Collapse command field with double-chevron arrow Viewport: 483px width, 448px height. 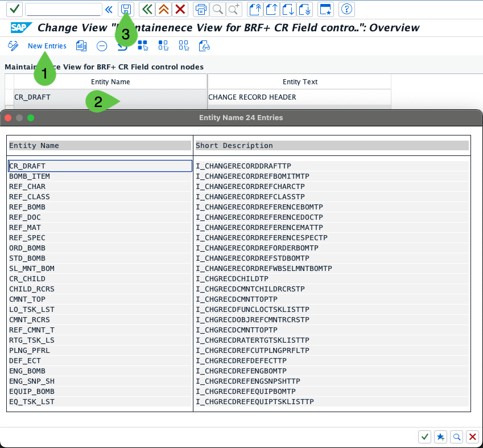coord(109,9)
